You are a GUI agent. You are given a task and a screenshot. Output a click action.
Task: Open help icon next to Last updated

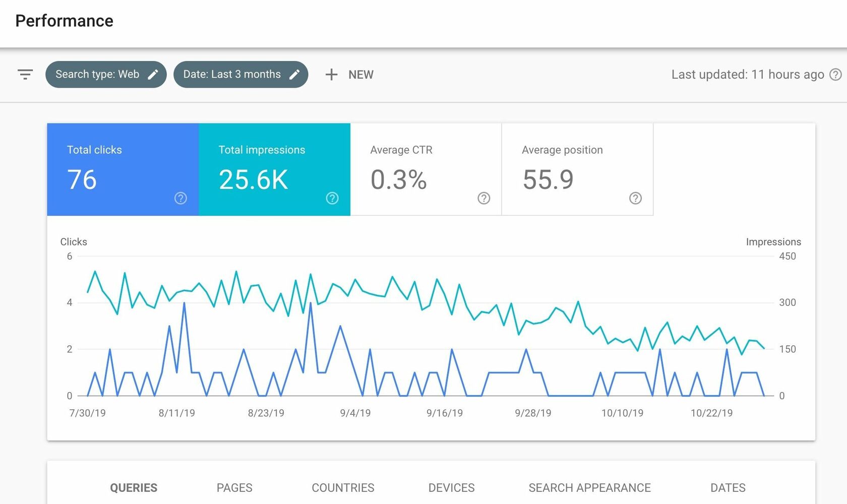[835, 75]
